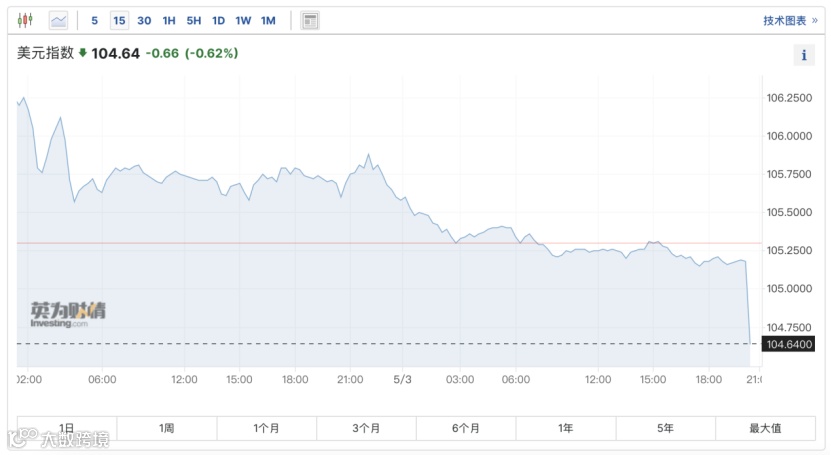This screenshot has width=831, height=455.
Task: Click the 104.6400 current price label
Action: tap(788, 344)
